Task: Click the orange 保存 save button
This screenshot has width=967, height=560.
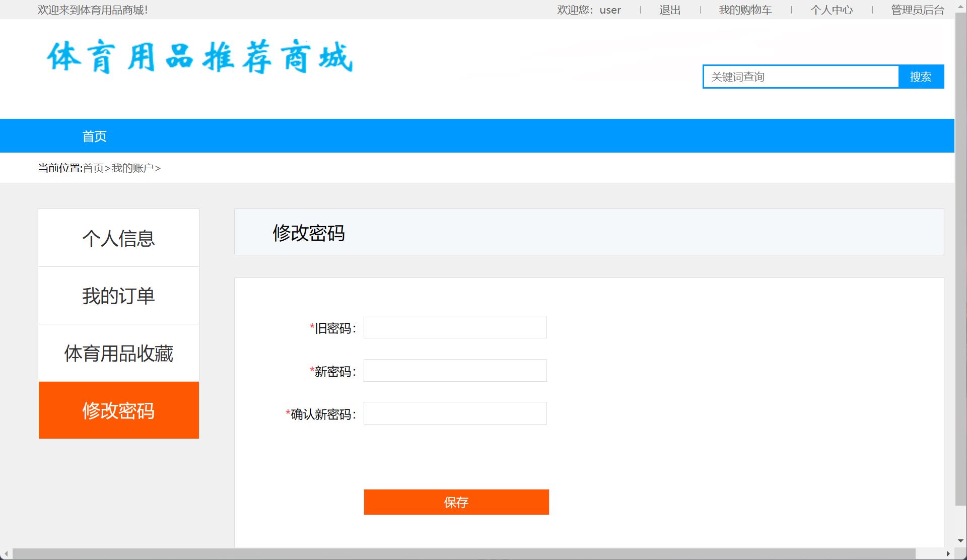Action: [456, 502]
